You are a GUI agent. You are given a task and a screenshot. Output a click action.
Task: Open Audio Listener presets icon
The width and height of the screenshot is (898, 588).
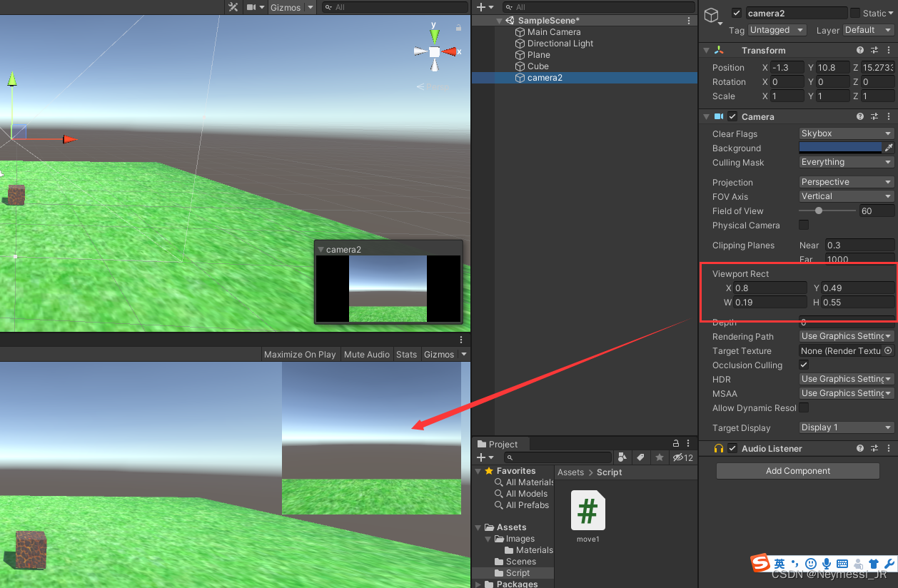click(x=874, y=449)
